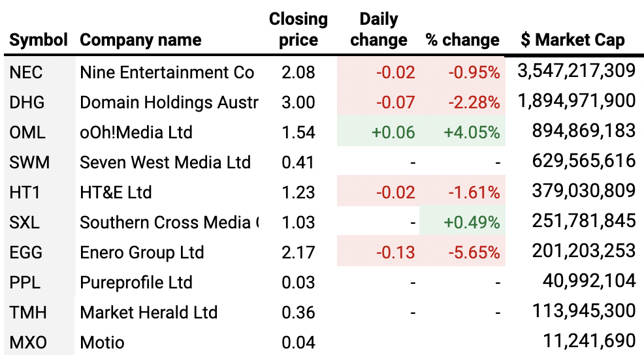Click Seven West Media Ltd name
Image resolution: width=644 pixels, height=355 pixels.
[x=165, y=162]
